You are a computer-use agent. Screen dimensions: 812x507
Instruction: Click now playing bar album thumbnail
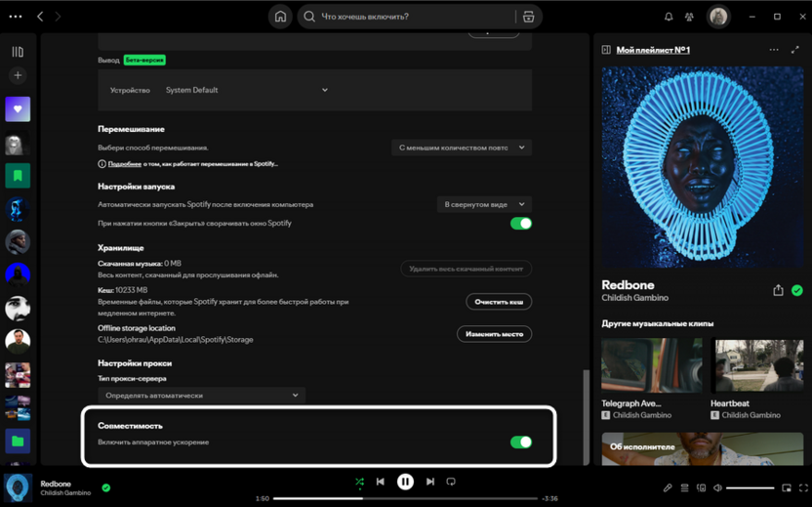(18, 487)
